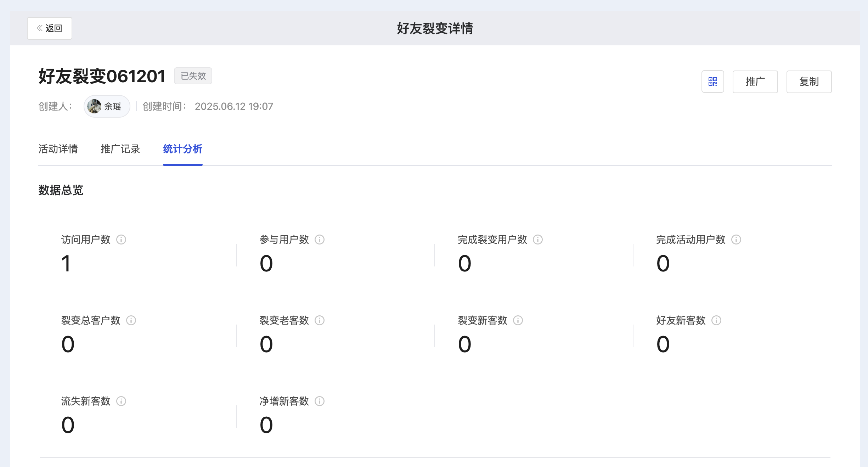Click info icon next to 完成裂变用户数
The width and height of the screenshot is (868, 467).
(538, 240)
